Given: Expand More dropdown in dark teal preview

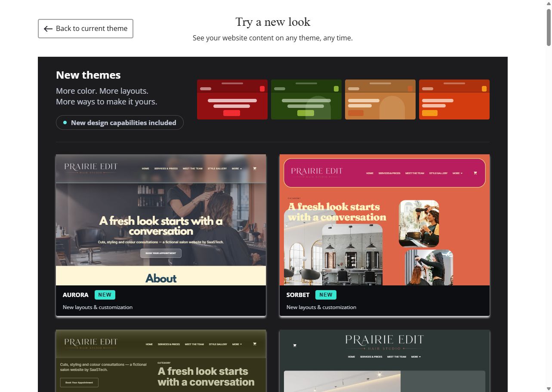Looking at the screenshot, I should coord(416,357).
